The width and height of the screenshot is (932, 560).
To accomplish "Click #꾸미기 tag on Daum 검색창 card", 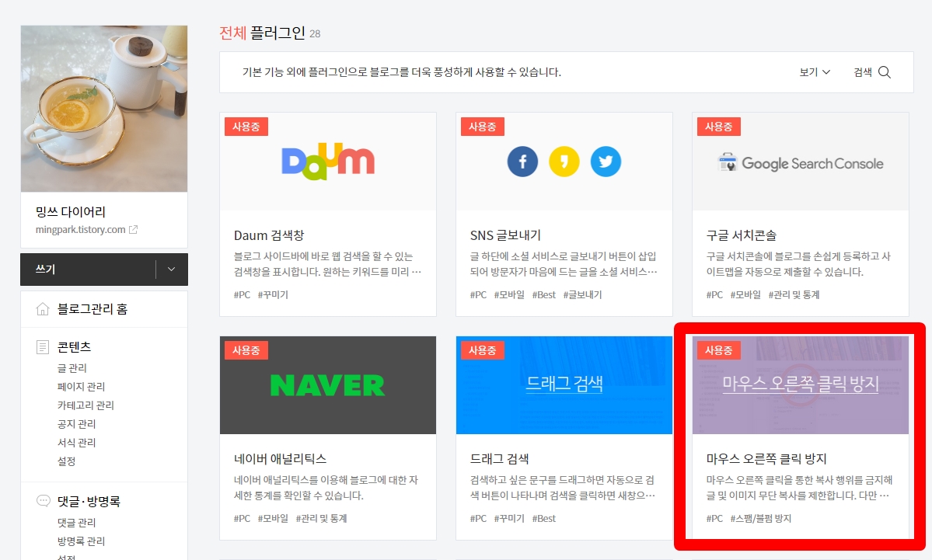I will point(273,294).
